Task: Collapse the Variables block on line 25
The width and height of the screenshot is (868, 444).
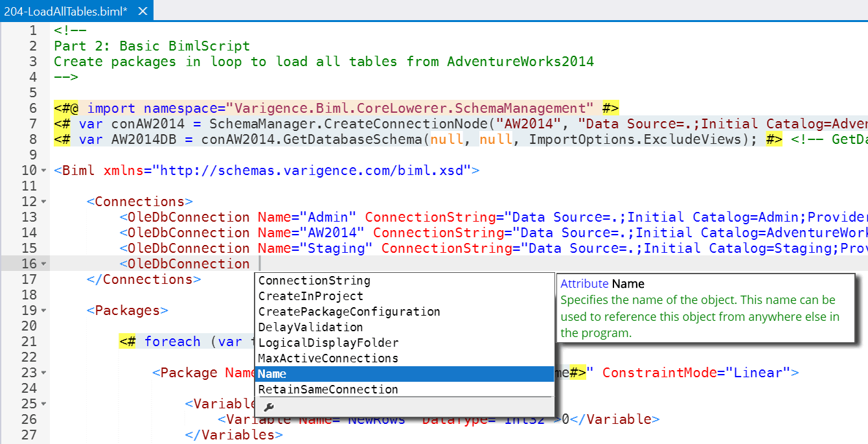Action: coord(43,404)
